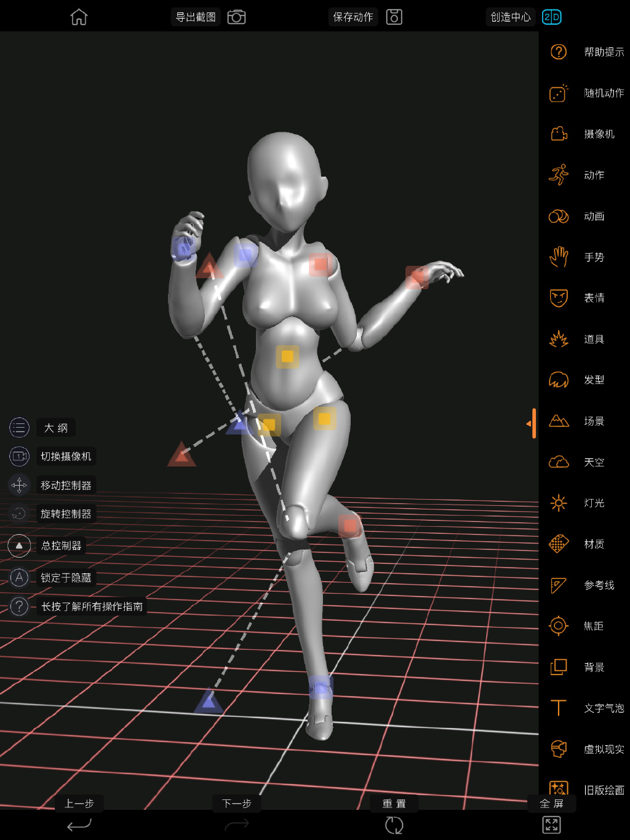630x840 pixels.
Task: Click the 全屏 fullscreen icon
Action: tap(551, 825)
